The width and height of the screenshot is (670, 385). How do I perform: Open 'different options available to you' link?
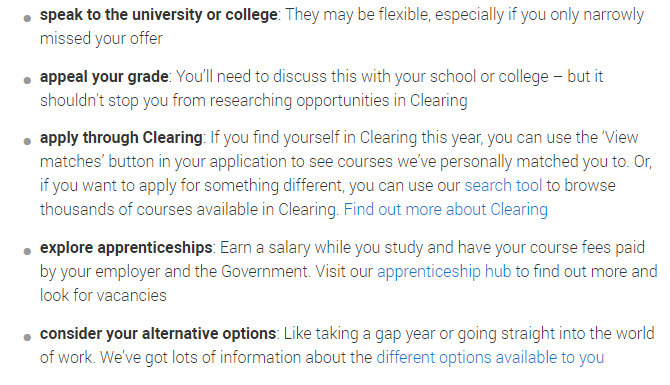coord(490,358)
